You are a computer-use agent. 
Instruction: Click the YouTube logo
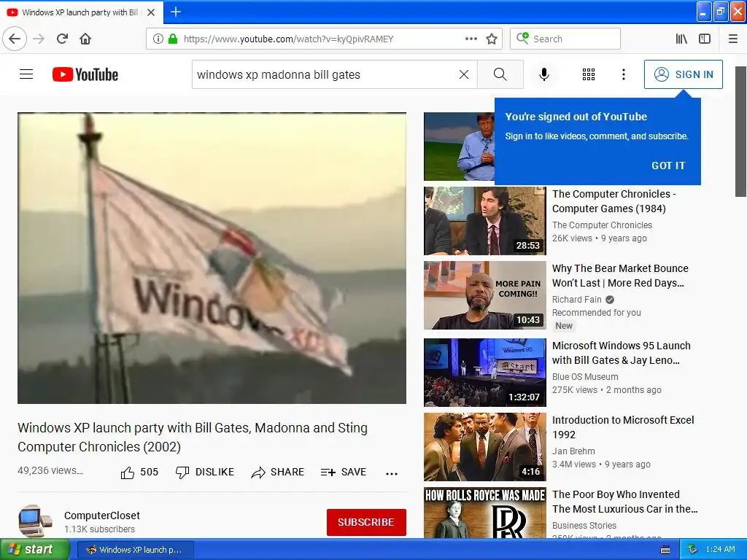click(x=85, y=74)
